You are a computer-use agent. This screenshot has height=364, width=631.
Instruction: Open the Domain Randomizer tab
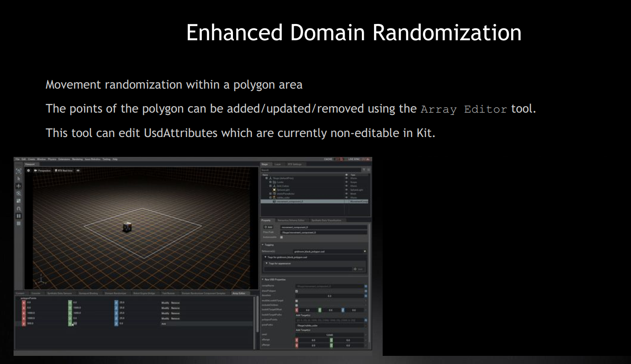[116, 293]
